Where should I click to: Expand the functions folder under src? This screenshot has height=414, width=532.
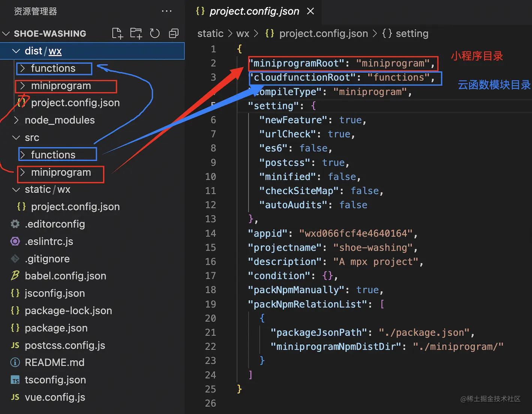(23, 155)
